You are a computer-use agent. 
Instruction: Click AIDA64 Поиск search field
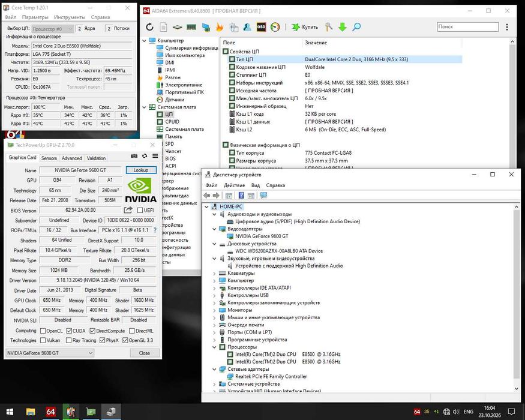click(x=468, y=27)
